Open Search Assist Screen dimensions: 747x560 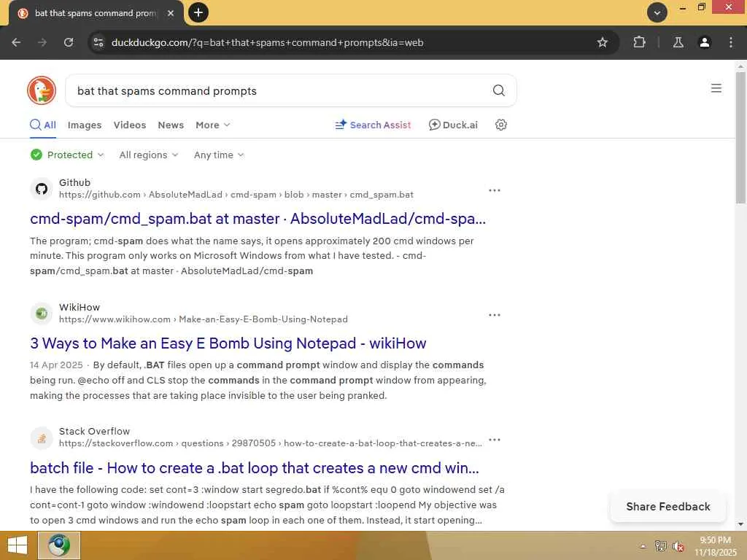click(x=373, y=125)
